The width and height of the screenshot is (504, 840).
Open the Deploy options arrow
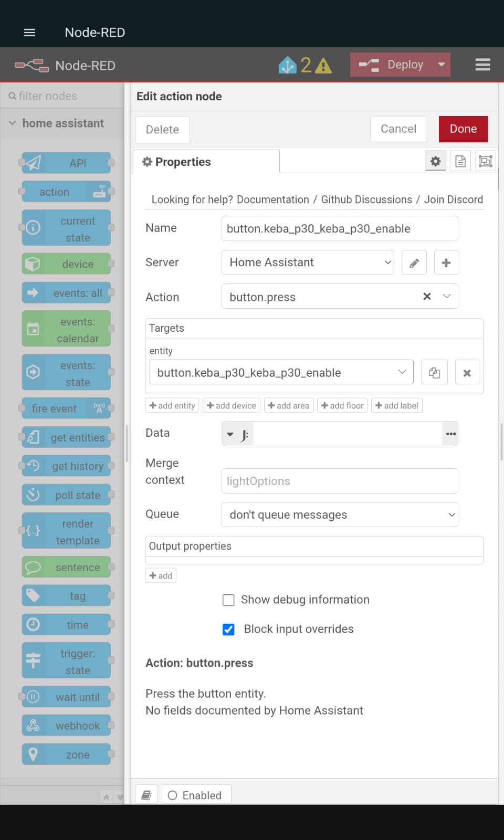click(442, 65)
